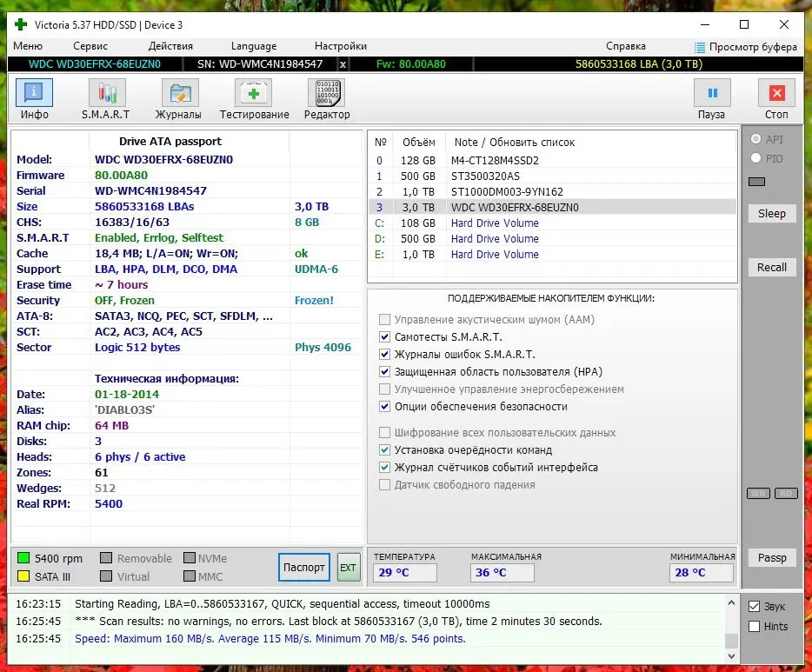This screenshot has height=672, width=812.
Task: Click the green Victoria cross logo
Action: pyautogui.click(x=21, y=24)
